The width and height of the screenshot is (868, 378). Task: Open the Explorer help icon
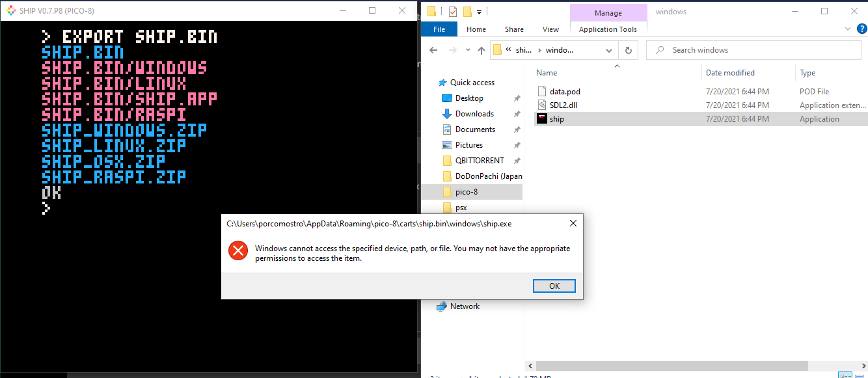pos(861,29)
